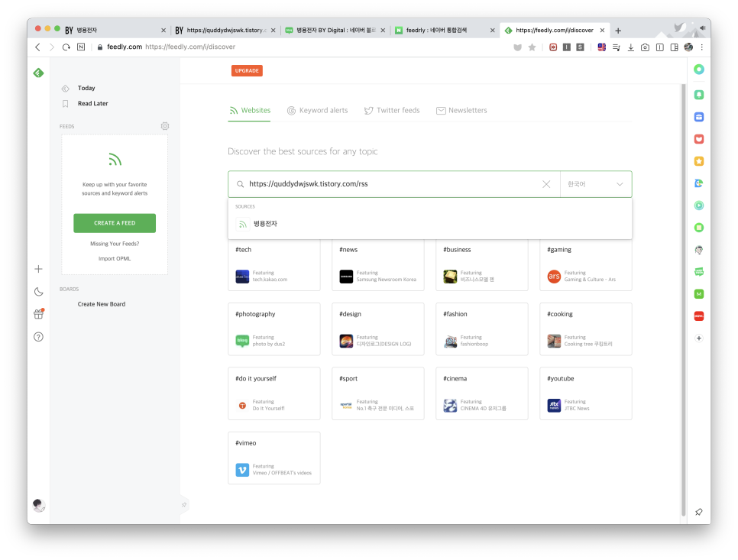
Task: Click the yellow star icon in right side panel
Action: [699, 161]
